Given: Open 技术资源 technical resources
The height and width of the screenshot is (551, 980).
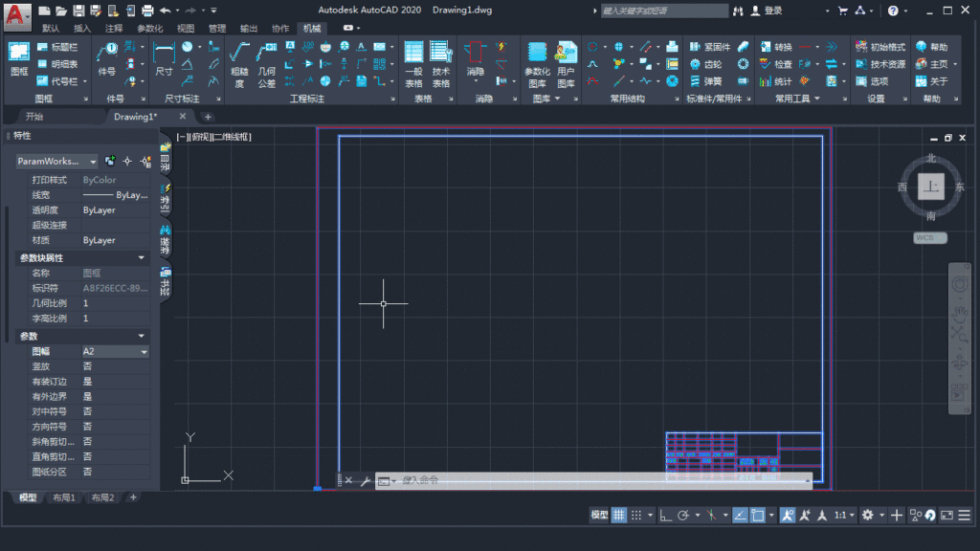Looking at the screenshot, I should pos(880,64).
